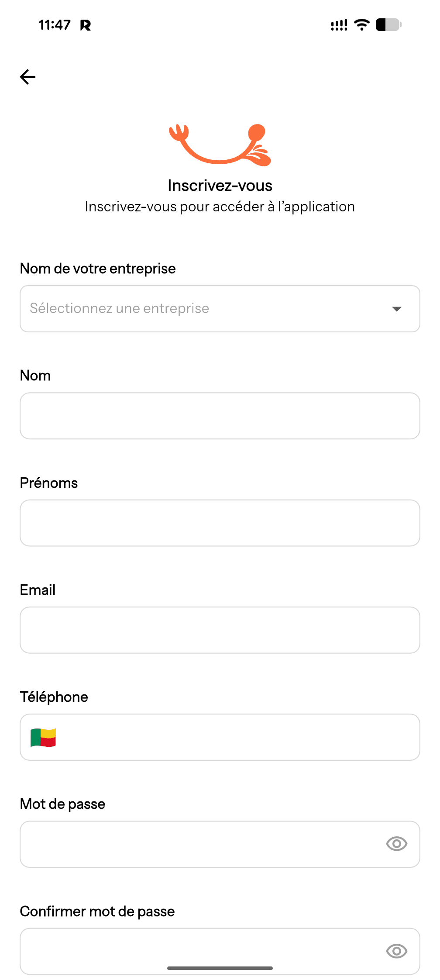Select the Prénoms text field
The height and width of the screenshot is (980, 440).
[x=220, y=523]
